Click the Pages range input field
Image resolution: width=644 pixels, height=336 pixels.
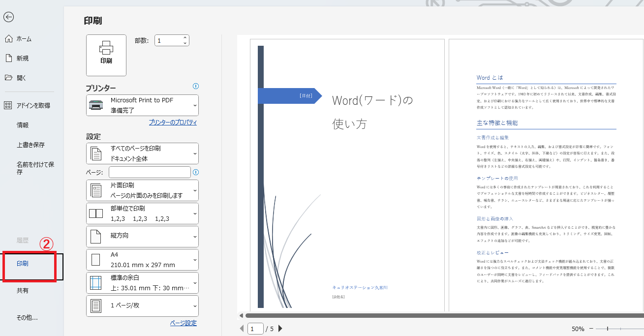coord(150,172)
